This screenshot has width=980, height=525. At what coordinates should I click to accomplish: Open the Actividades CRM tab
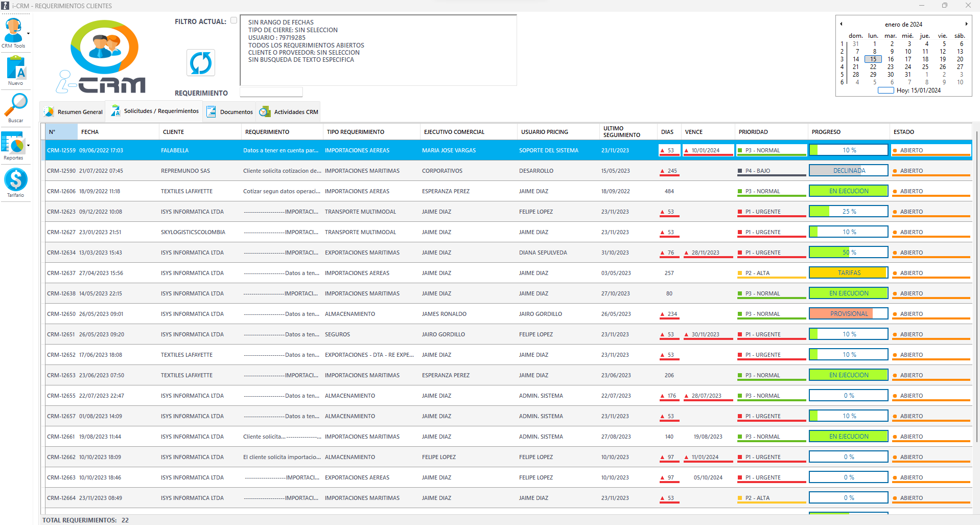(289, 112)
